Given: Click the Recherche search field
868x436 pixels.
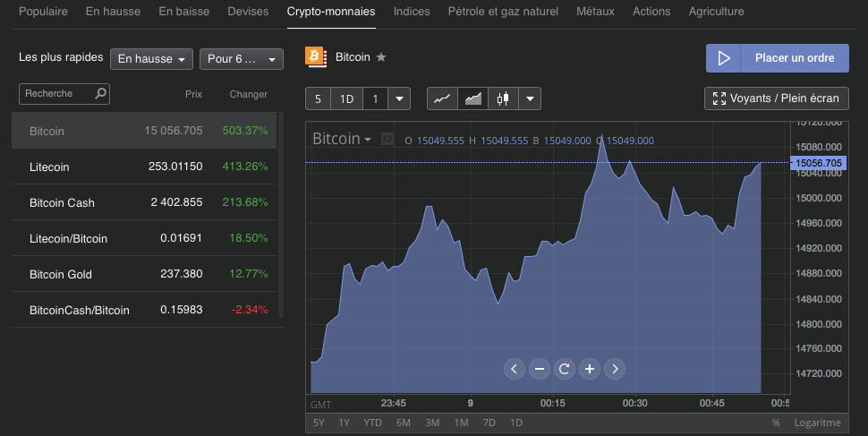Looking at the screenshot, I should (64, 94).
